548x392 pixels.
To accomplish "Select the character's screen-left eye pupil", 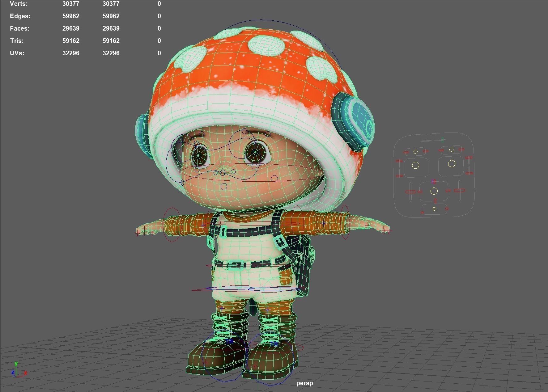I will point(198,155).
